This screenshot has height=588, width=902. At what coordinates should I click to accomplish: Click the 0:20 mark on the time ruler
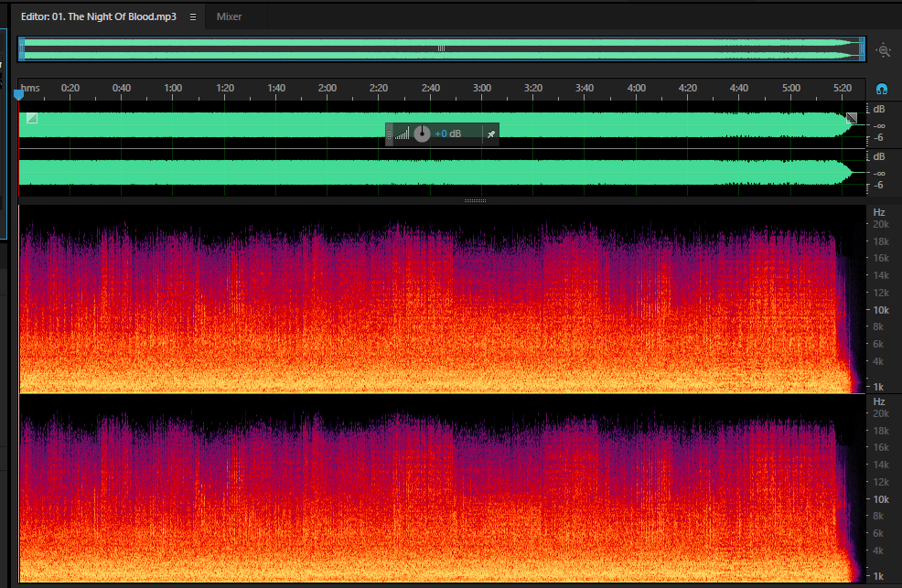[70, 88]
